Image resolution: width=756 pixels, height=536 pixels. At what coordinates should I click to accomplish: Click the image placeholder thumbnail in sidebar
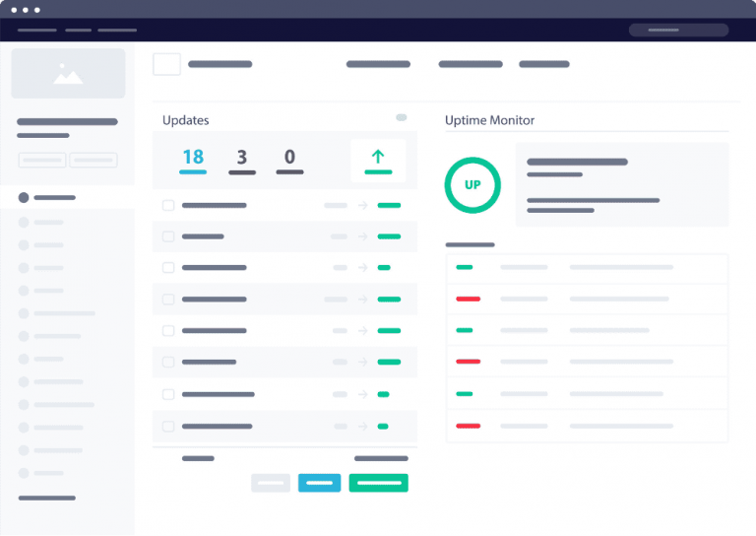(68, 74)
